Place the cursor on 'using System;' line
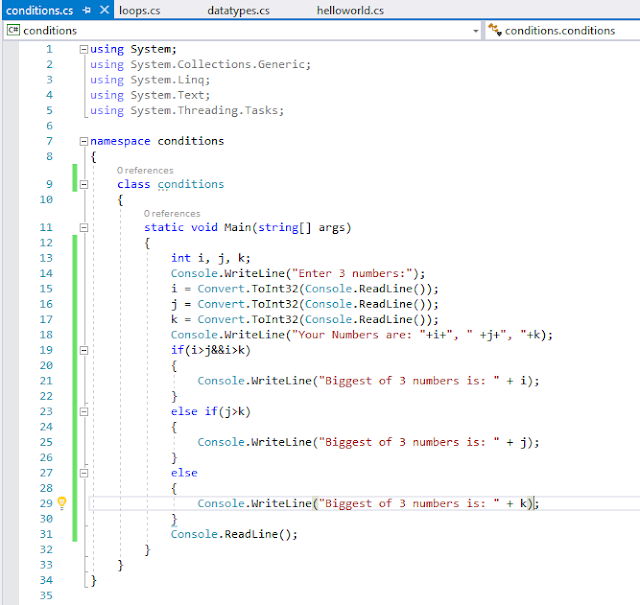The image size is (640, 605). pyautogui.click(x=133, y=49)
